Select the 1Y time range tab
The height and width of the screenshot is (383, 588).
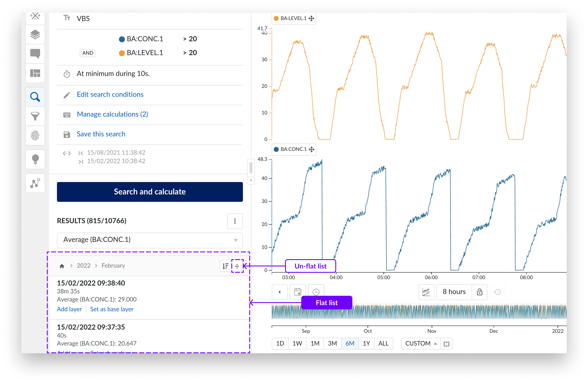tap(366, 343)
